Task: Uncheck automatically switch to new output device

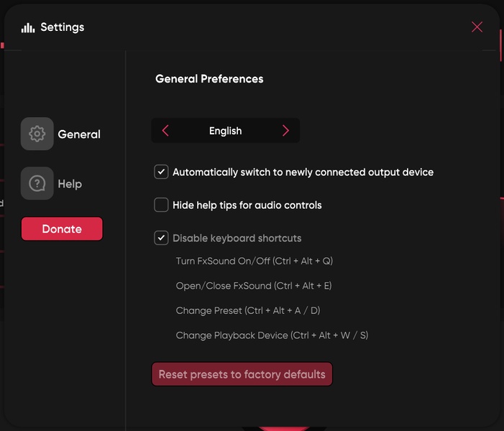Action: (x=161, y=172)
